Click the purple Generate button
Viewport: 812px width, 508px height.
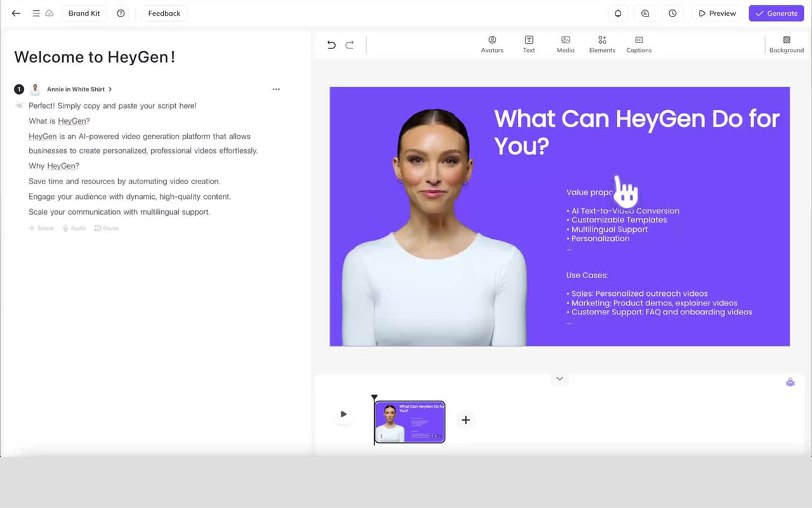click(x=776, y=13)
